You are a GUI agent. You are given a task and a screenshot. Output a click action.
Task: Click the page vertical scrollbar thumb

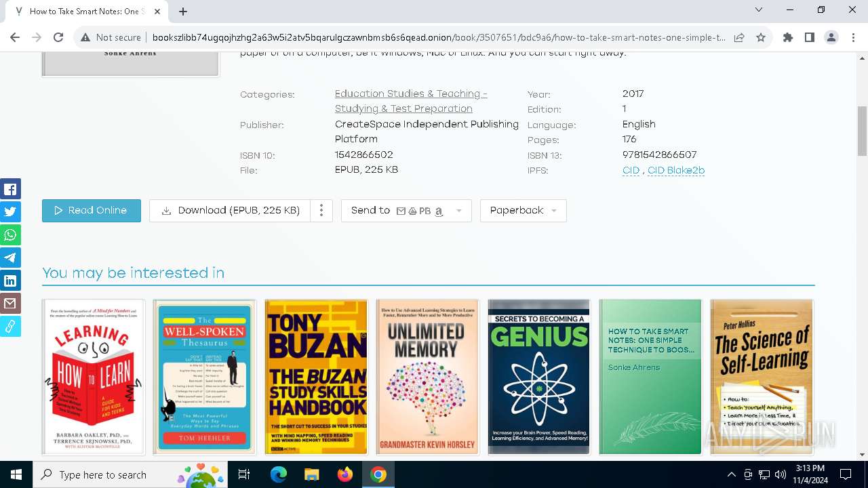click(x=862, y=131)
